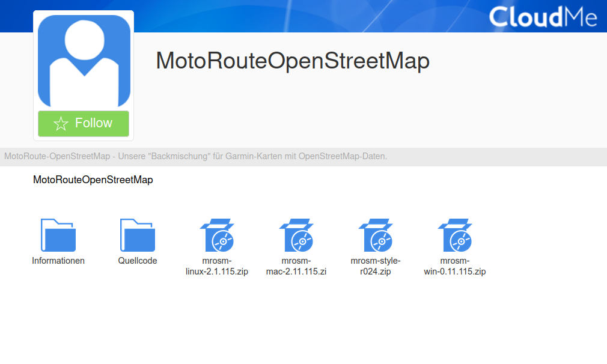Click the CloudMe logo

click(543, 17)
